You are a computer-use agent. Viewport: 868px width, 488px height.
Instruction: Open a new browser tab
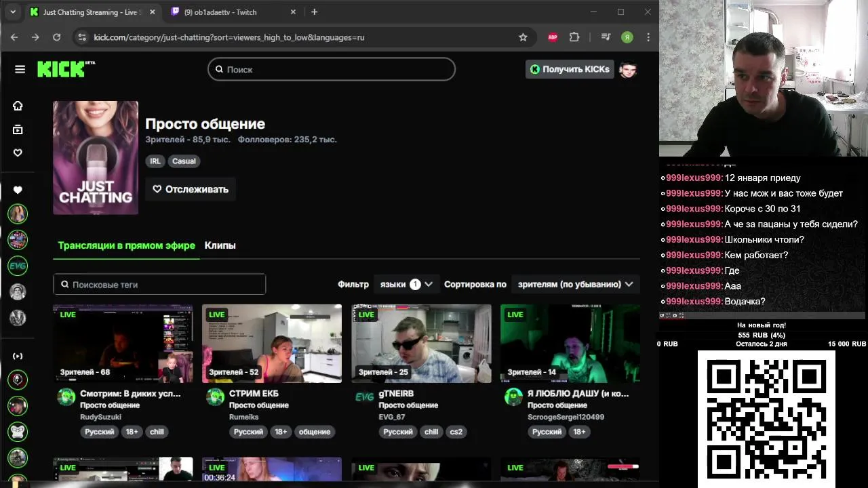click(x=314, y=12)
